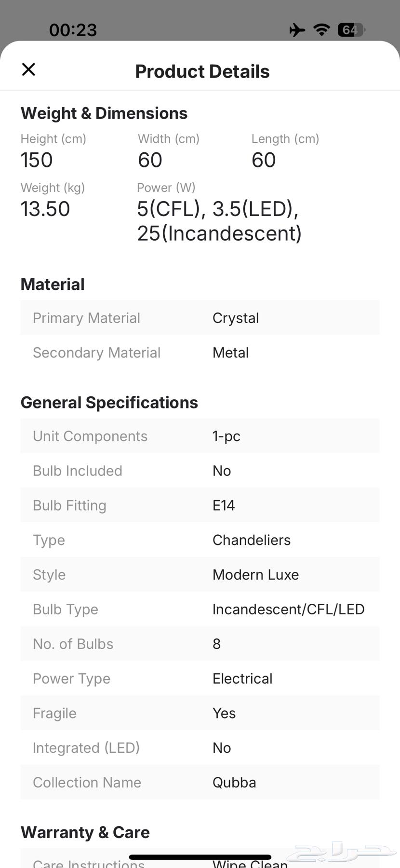Image resolution: width=400 pixels, height=868 pixels.
Task: Select the Modern Luxe style value
Action: tap(255, 575)
